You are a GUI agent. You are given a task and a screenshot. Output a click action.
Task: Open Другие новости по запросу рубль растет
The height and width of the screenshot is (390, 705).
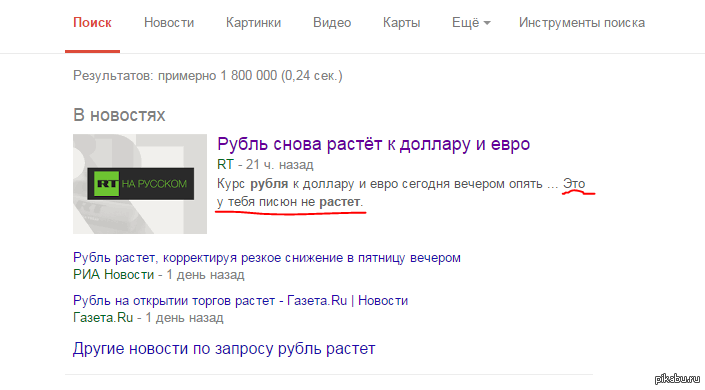(224, 349)
